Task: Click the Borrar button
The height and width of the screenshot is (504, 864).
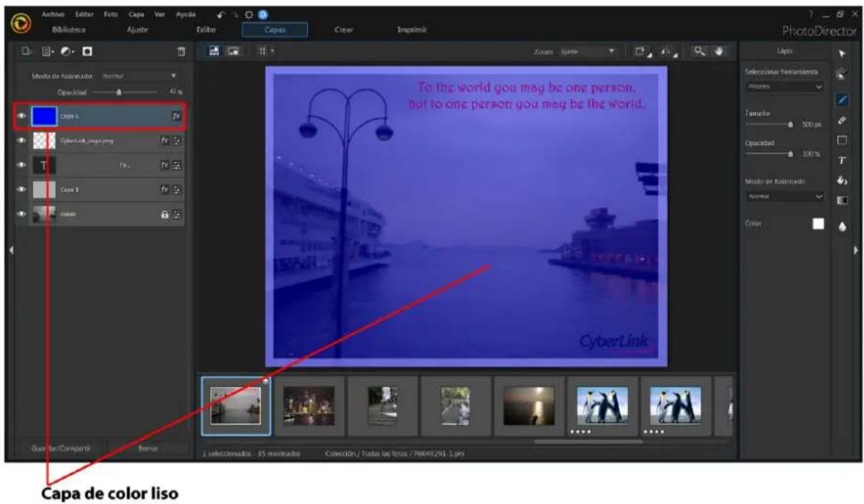Action: point(149,449)
